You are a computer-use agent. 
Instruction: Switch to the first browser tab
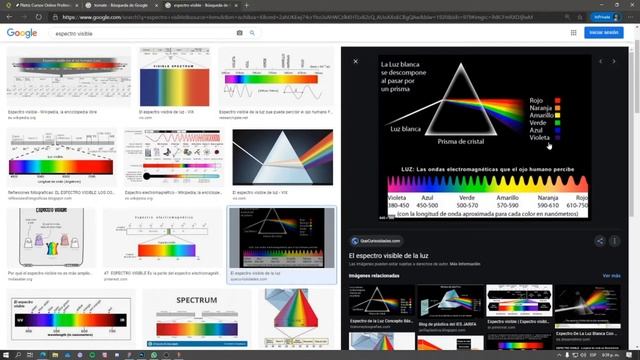pos(43,5)
